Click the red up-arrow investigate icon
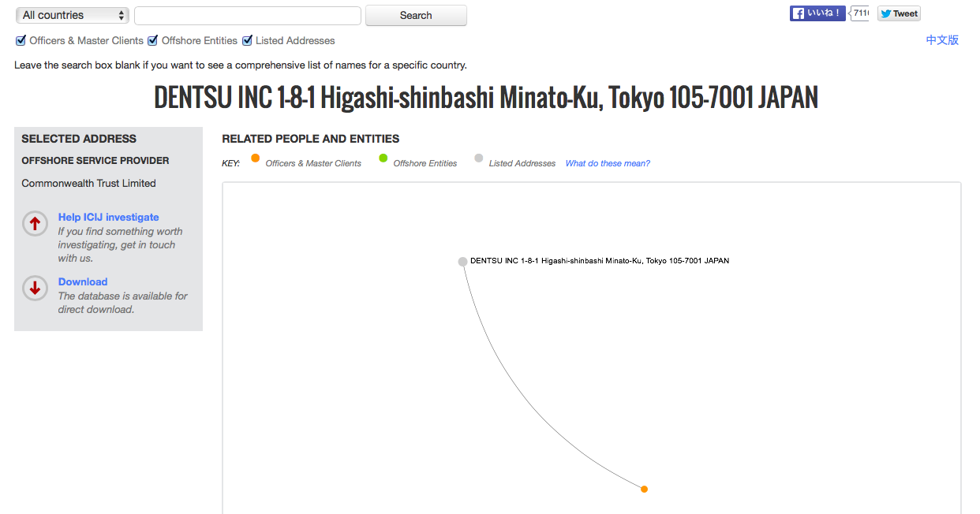This screenshot has width=980, height=514. [35, 224]
